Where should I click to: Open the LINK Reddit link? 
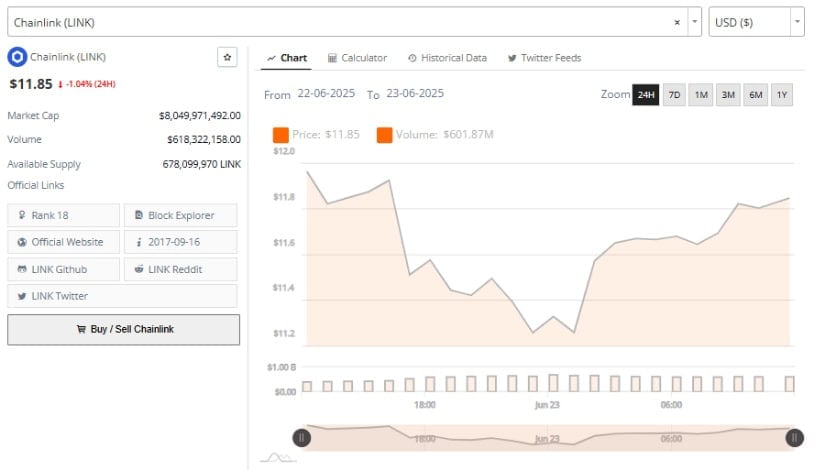pyautogui.click(x=180, y=269)
